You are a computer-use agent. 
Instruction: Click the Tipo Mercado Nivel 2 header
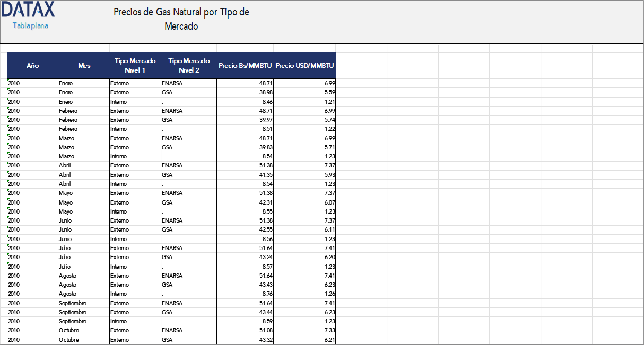click(188, 66)
